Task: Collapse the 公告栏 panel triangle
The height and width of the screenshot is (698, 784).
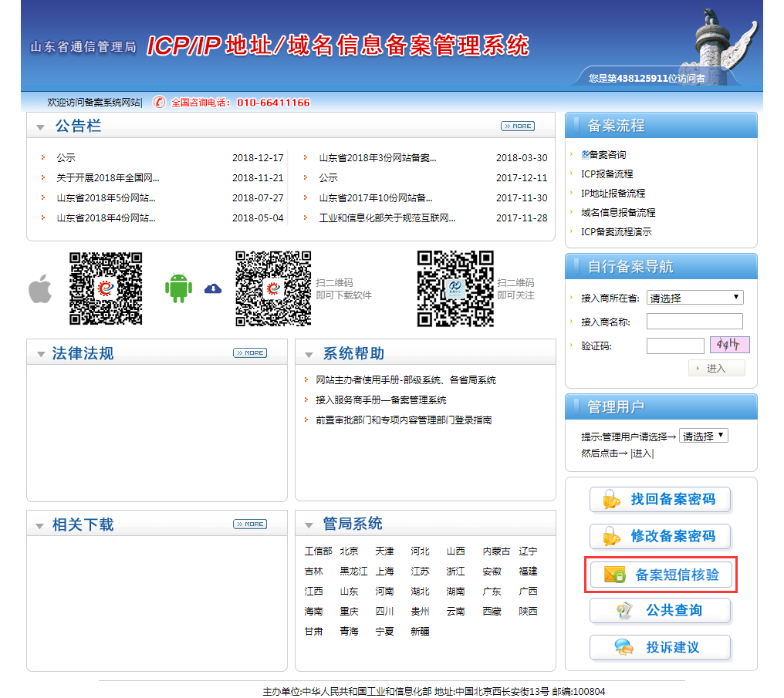Action: pos(41,127)
